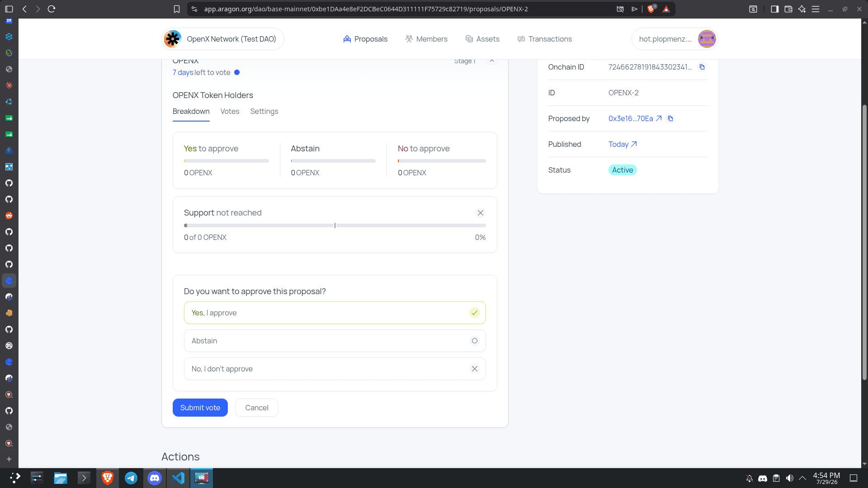Open Discord from the taskbar
Viewport: 868px width, 488px height.
(155, 478)
